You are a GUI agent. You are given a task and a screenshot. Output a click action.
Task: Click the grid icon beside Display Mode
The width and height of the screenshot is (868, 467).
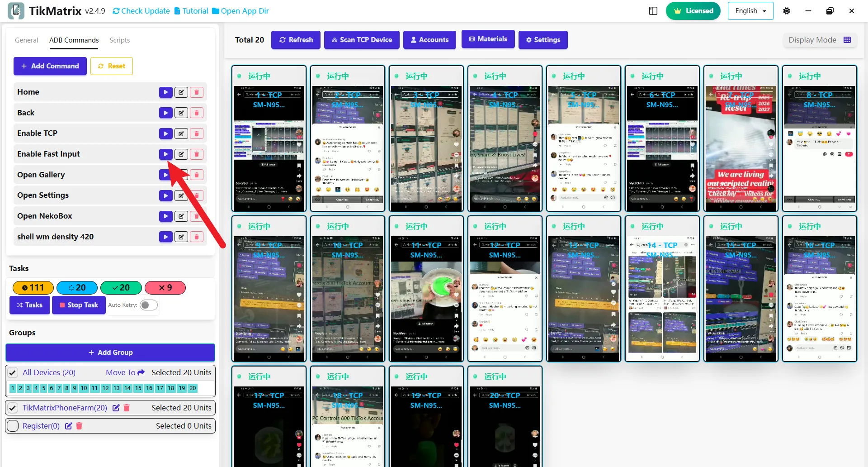848,40
